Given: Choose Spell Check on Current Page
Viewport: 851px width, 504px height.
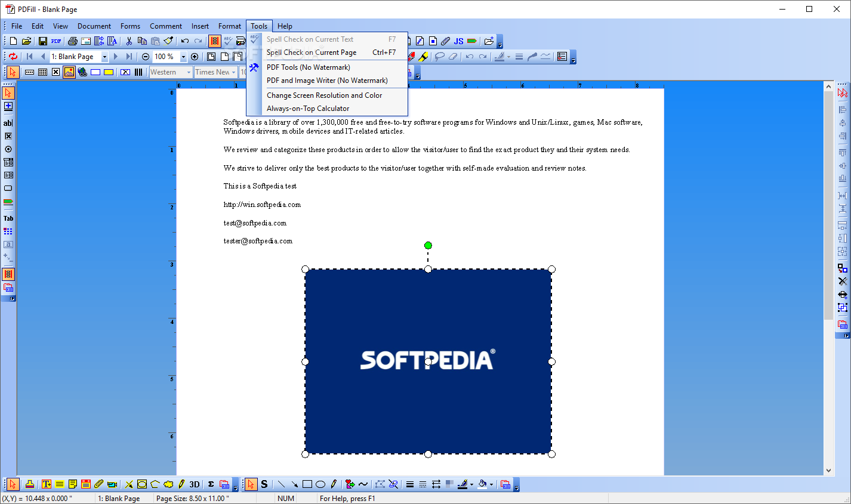Looking at the screenshot, I should click(327, 52).
